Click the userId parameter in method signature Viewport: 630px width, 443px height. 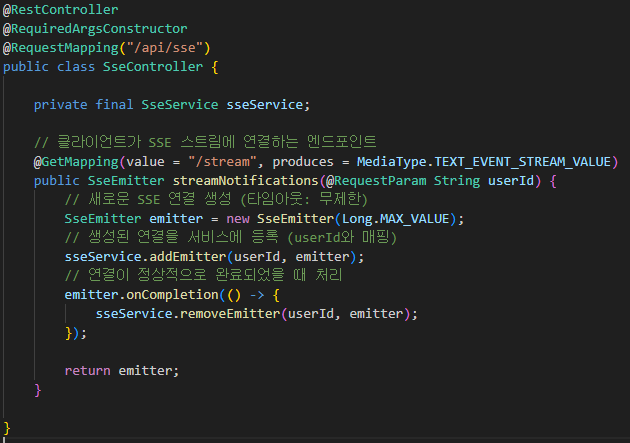[511, 181]
